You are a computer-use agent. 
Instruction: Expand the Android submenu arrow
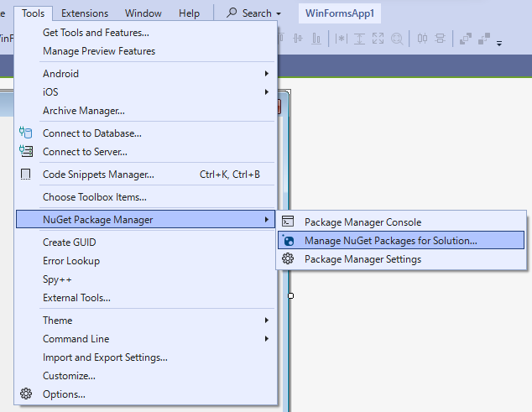coord(267,74)
